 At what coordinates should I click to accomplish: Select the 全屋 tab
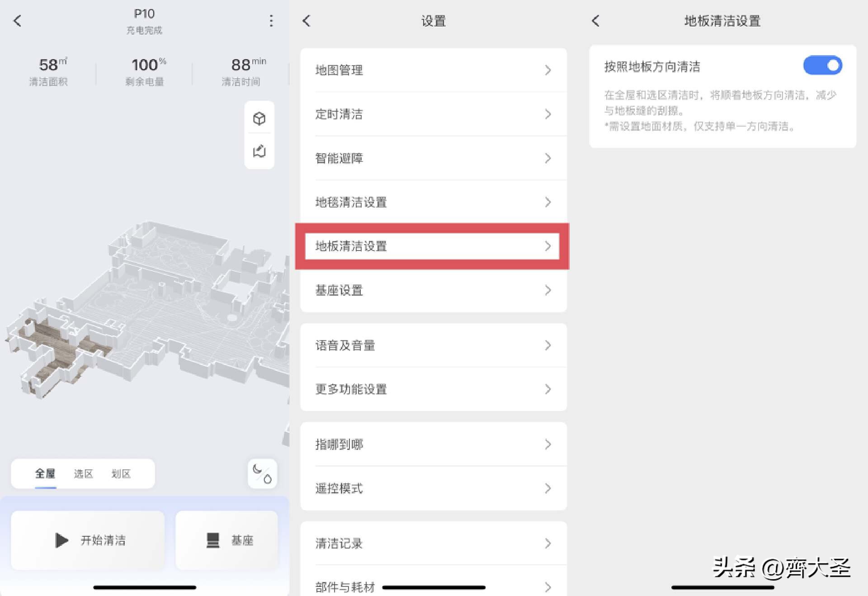45,473
